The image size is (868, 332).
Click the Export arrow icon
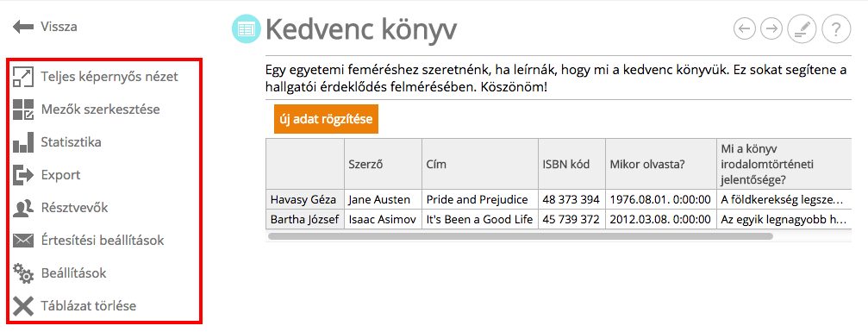(x=23, y=174)
